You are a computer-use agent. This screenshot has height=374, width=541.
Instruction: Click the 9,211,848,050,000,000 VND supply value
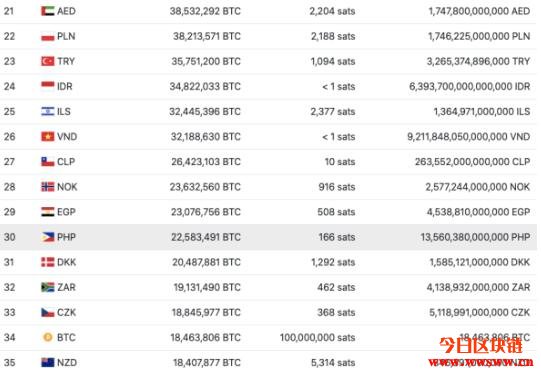[x=469, y=137]
